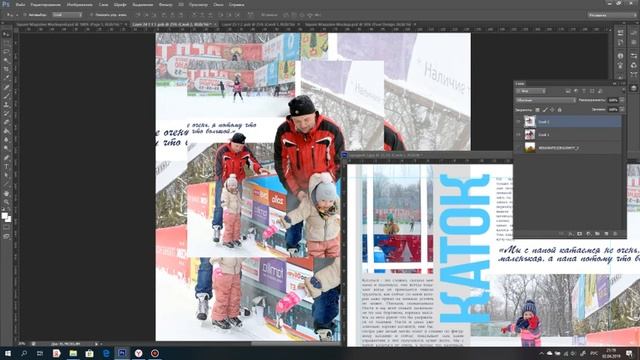
Task: Select the Hand tool
Action: (7, 193)
